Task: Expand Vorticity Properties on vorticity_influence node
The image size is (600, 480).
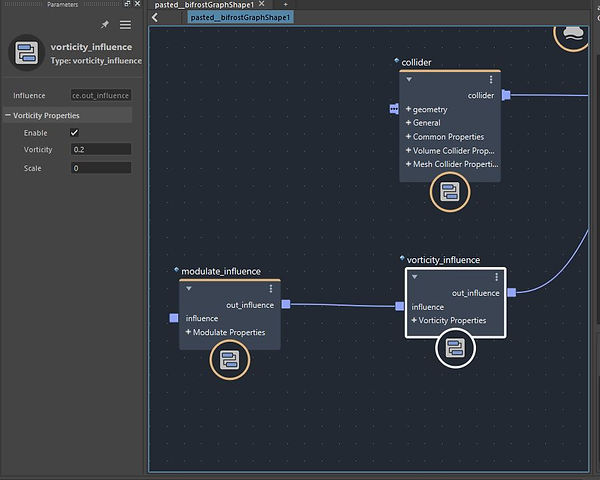Action: coord(414,320)
